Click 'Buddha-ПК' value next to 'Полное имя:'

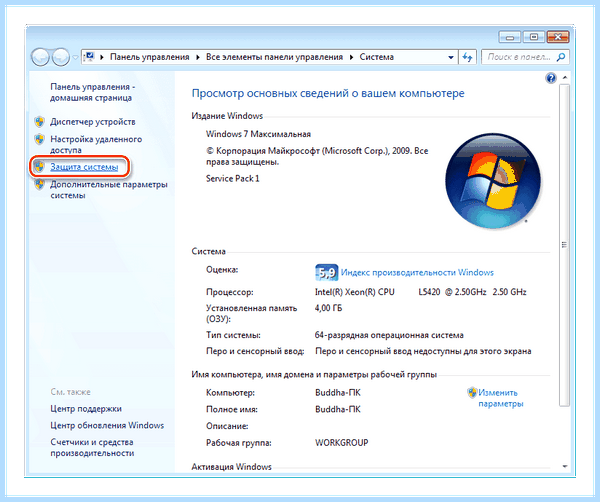pyautogui.click(x=338, y=409)
